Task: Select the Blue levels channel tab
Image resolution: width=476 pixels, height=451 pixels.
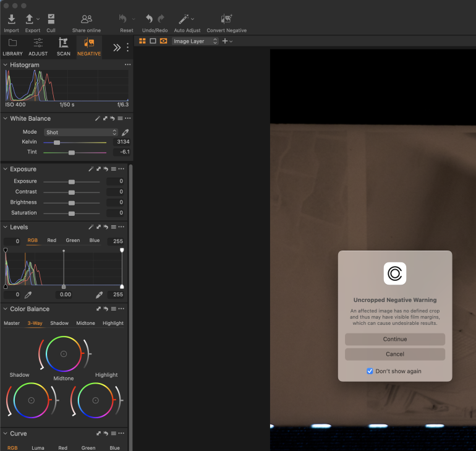Action: pyautogui.click(x=95, y=240)
